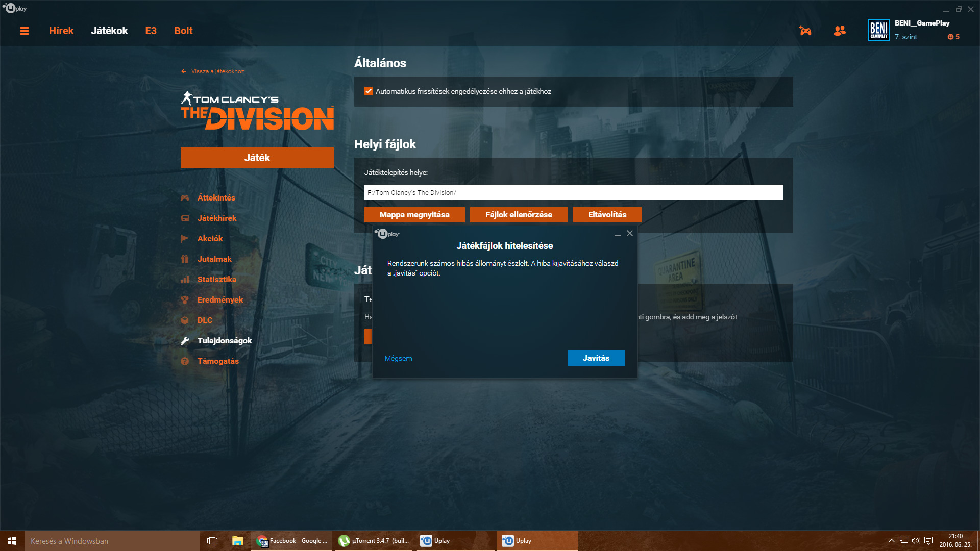Click the orange Játék play button

pos(257,158)
